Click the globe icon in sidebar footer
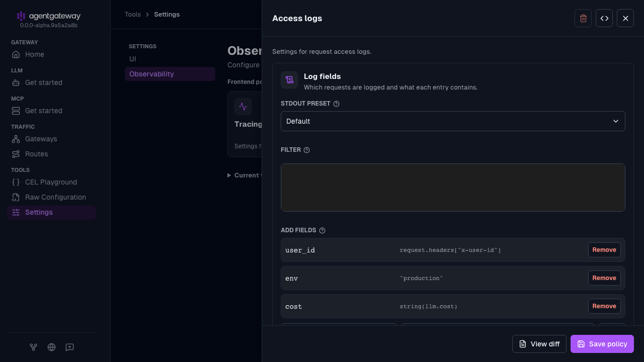This screenshot has width=644, height=362. click(x=51, y=347)
